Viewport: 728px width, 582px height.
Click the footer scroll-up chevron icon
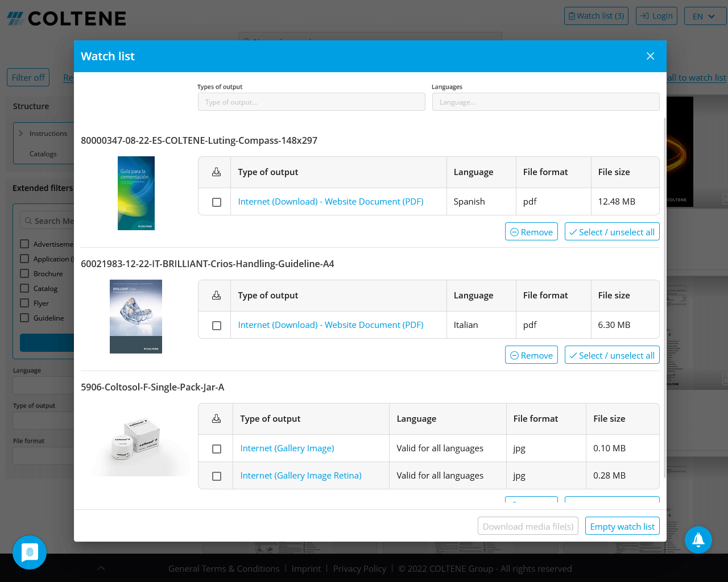(x=101, y=568)
